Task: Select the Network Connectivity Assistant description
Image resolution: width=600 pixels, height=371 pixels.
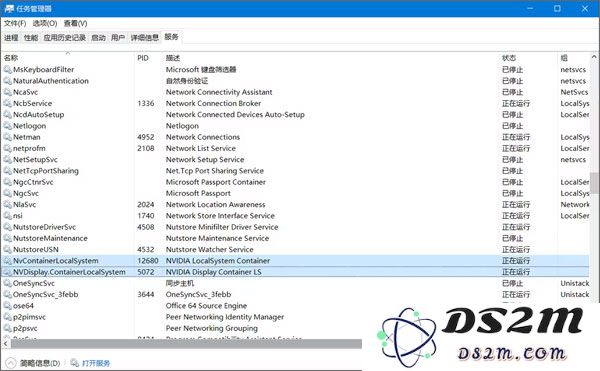Action: click(219, 92)
